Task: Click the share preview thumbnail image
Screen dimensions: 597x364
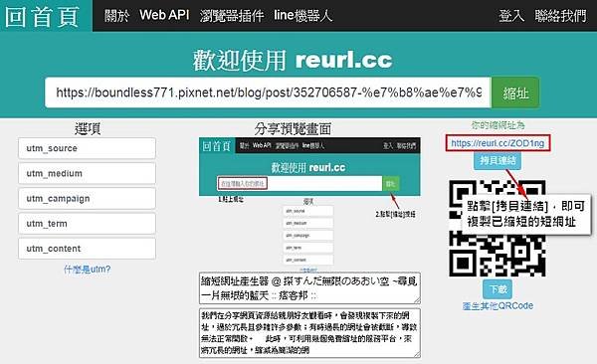Action: (309, 205)
